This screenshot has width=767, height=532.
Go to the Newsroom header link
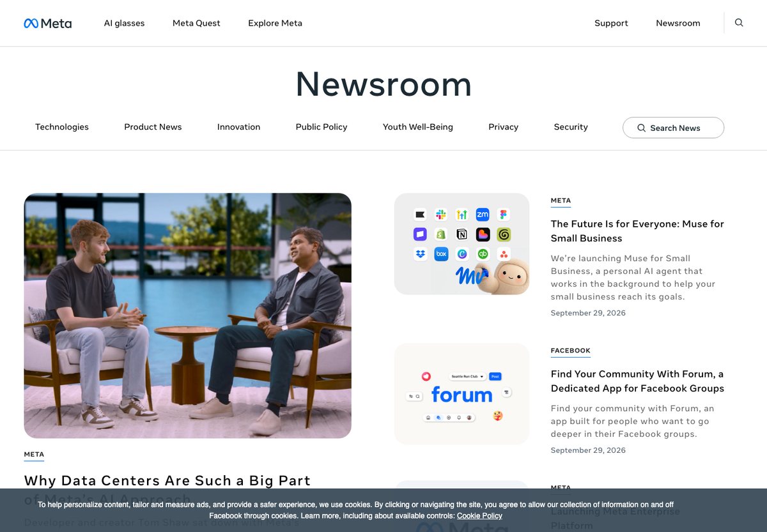678,23
